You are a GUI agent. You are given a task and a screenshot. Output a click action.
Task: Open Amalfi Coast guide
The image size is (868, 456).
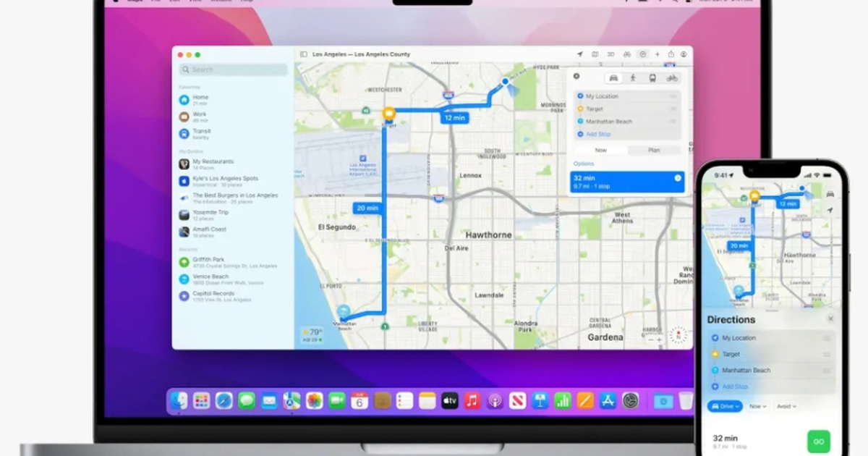tap(233, 232)
